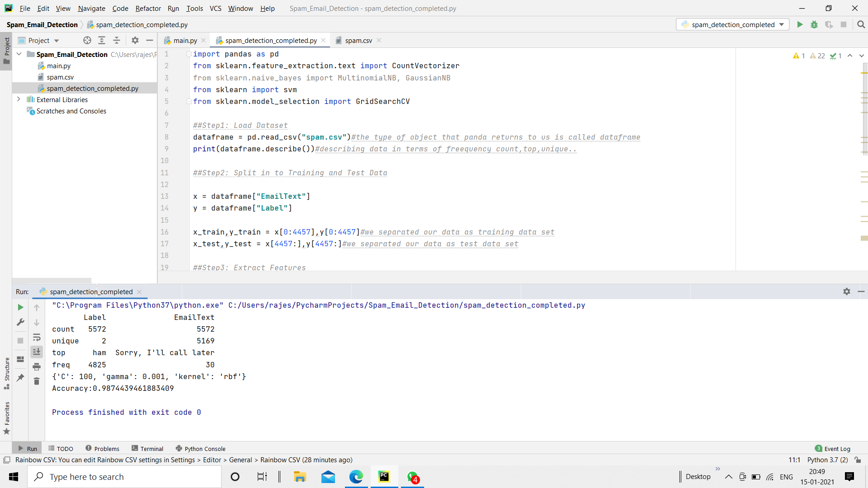Rerun script with green arrow in Run panel
The image size is (868, 488).
point(20,307)
